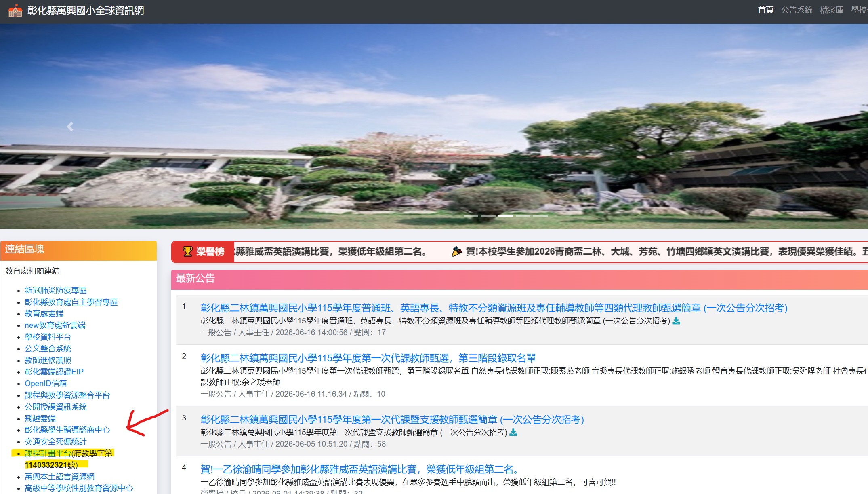
Task: Open the 彰化縣萬興國小全球資訊網 site title link
Action: click(86, 11)
